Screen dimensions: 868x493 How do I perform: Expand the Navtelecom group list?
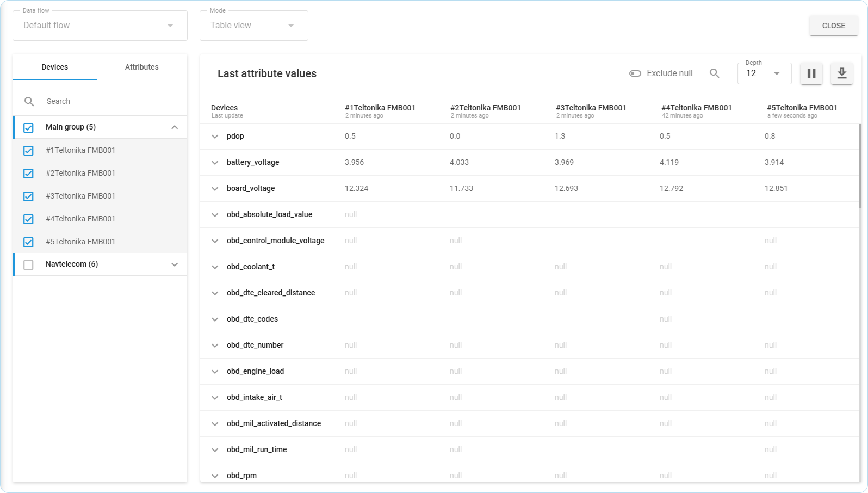[x=175, y=264]
